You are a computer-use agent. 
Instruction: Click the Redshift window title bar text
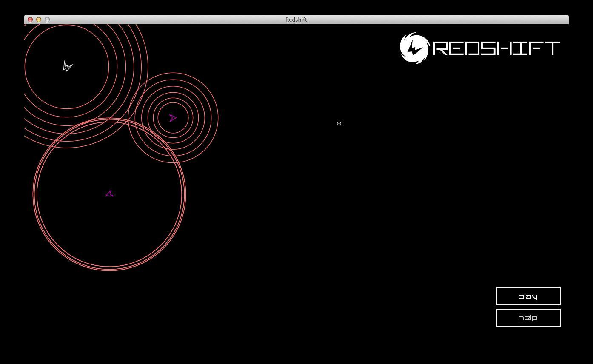296,20
